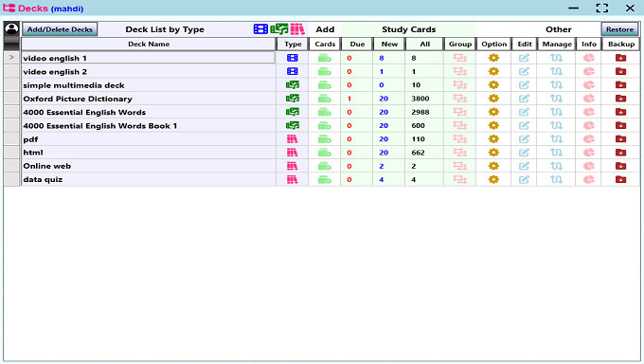Backup the data quiz deck

click(620, 180)
